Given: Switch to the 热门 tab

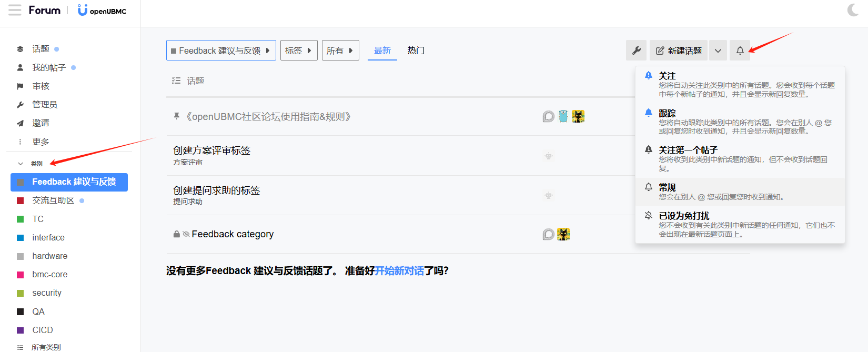Looking at the screenshot, I should point(416,51).
